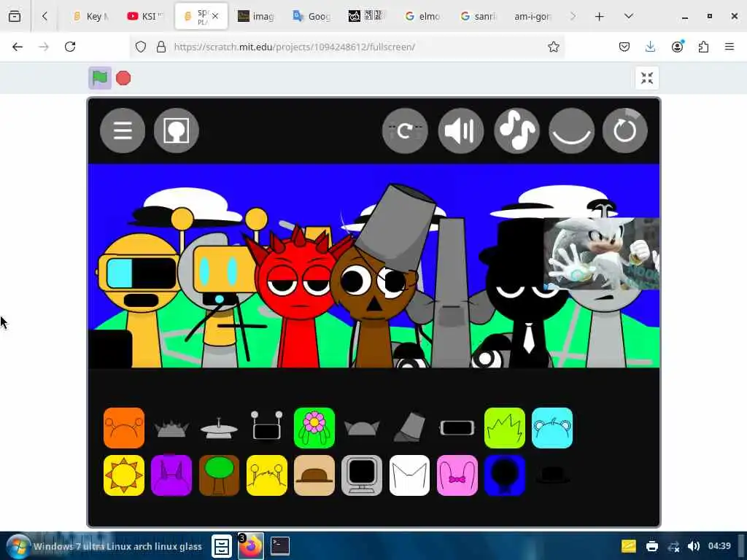Switch to the sanri Google search tab

pos(478,16)
